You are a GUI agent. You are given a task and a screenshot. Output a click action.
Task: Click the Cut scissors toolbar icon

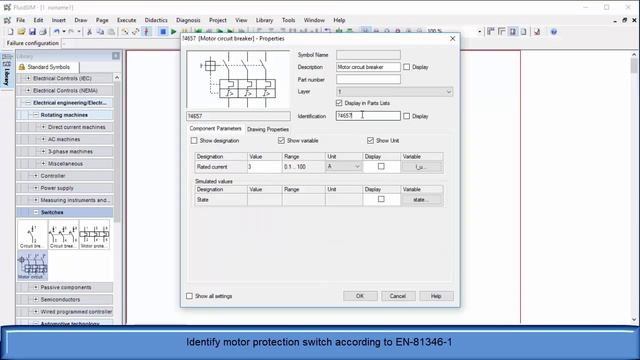click(89, 31)
